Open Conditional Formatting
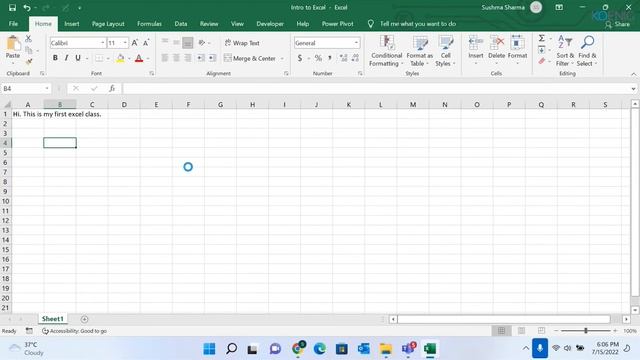The image size is (640, 360). 386,51
